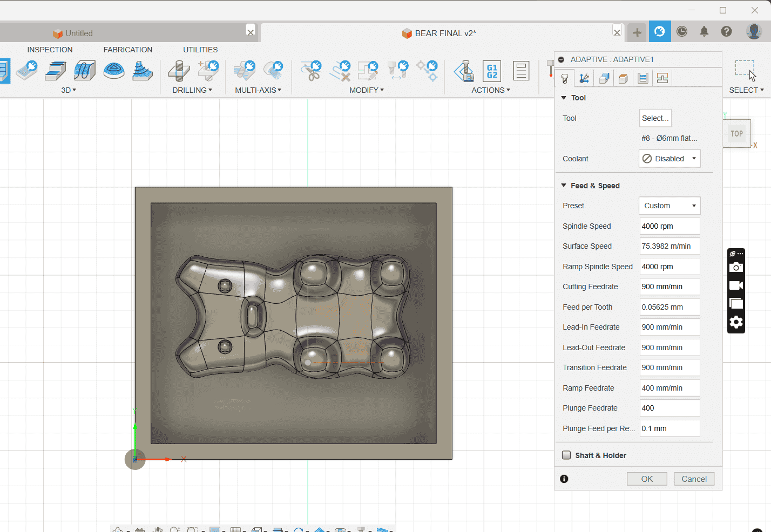Click the Select tool icon
Screen dimensions: 771x532
tap(746, 71)
